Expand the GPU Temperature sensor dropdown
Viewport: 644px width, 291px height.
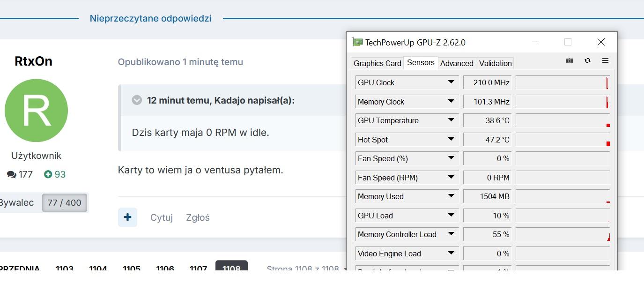(451, 120)
